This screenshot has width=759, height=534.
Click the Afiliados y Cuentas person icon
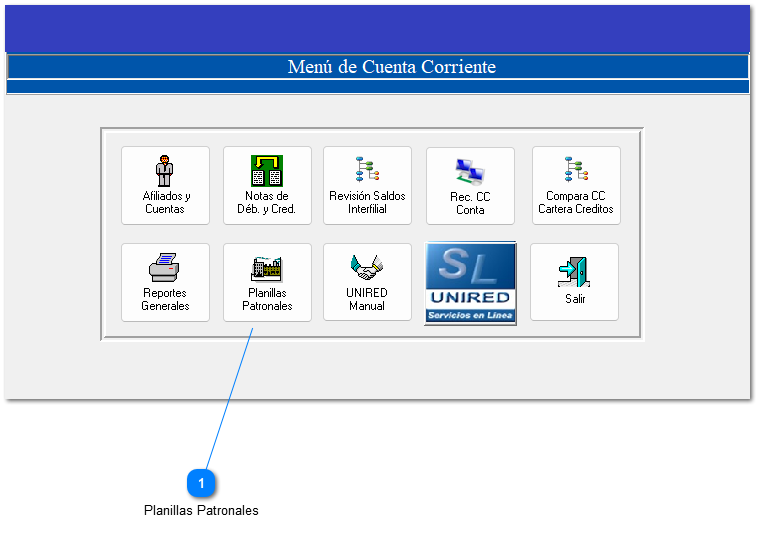click(x=165, y=171)
